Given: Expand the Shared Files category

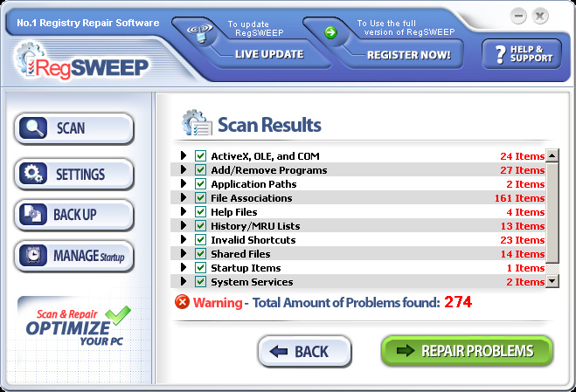Looking at the screenshot, I should coord(184,253).
